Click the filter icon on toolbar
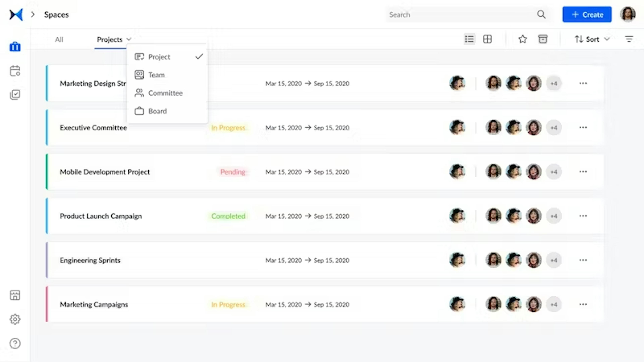Viewport: 644px width, 362px height. tap(629, 39)
